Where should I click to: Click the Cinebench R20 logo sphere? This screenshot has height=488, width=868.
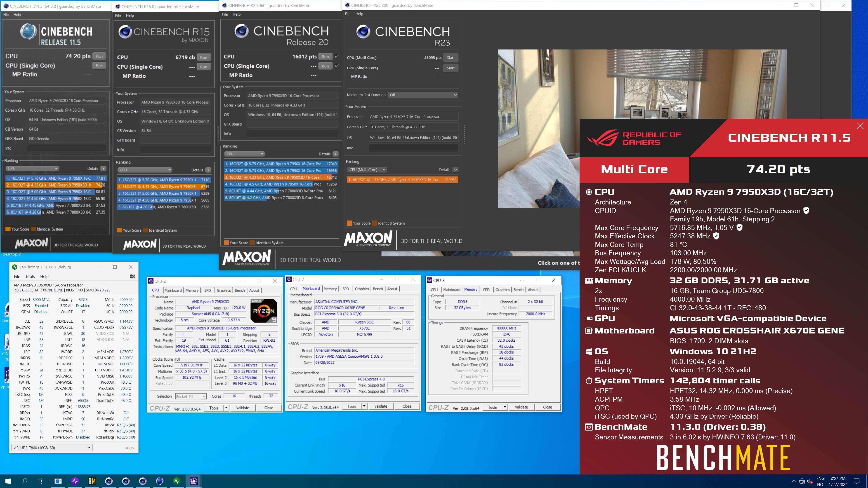click(x=242, y=31)
